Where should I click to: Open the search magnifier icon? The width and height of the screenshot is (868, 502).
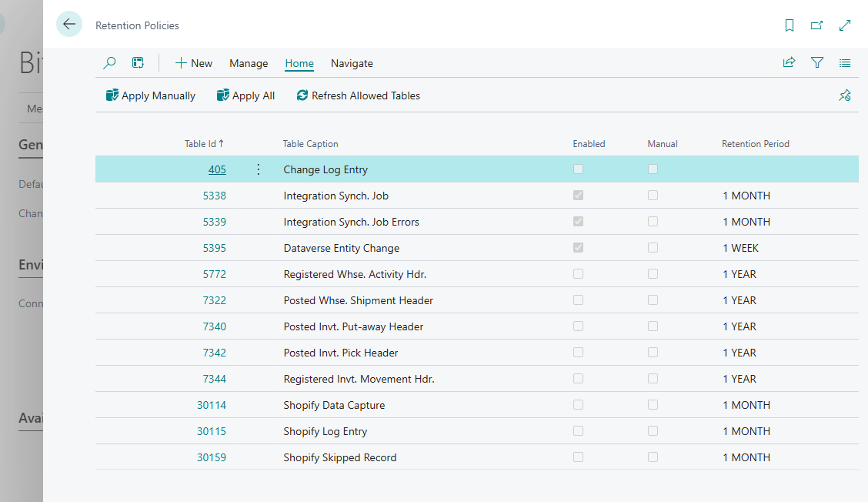click(x=109, y=63)
